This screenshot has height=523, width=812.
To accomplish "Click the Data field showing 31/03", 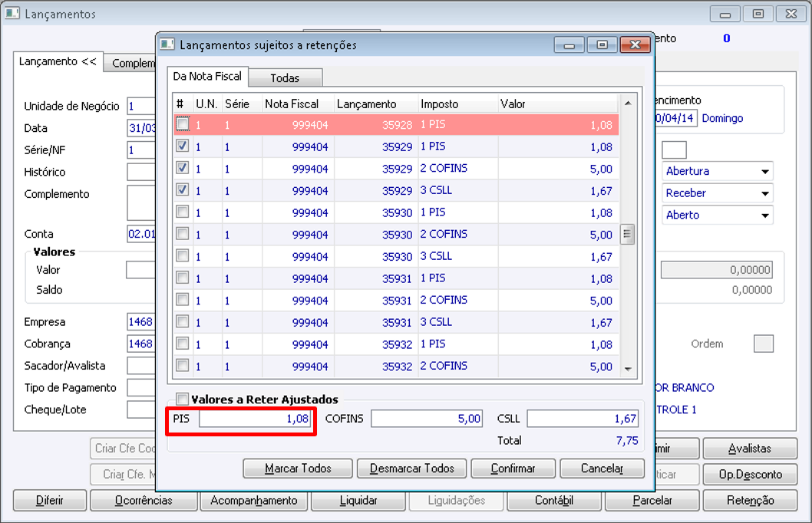I will click(x=141, y=128).
